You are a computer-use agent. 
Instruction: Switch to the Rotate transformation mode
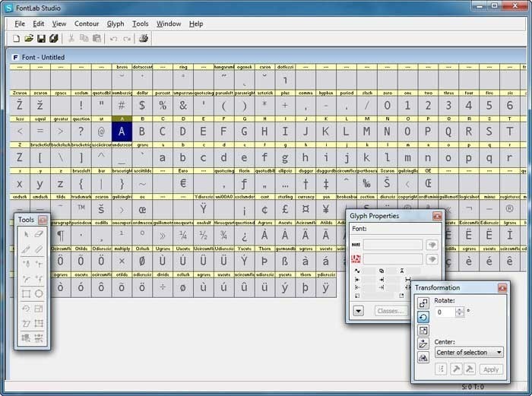[x=423, y=316]
